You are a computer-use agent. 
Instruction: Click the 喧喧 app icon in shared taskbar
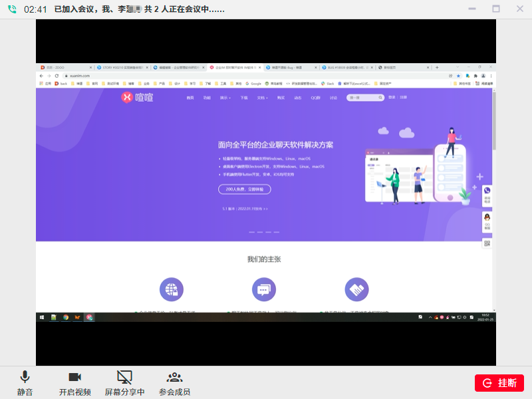pyautogui.click(x=89, y=317)
